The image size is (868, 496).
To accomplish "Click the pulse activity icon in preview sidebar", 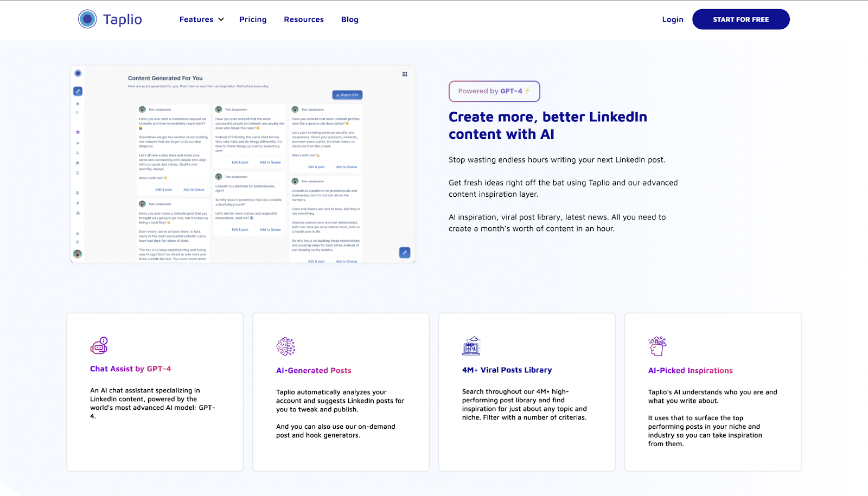I will point(78,143).
